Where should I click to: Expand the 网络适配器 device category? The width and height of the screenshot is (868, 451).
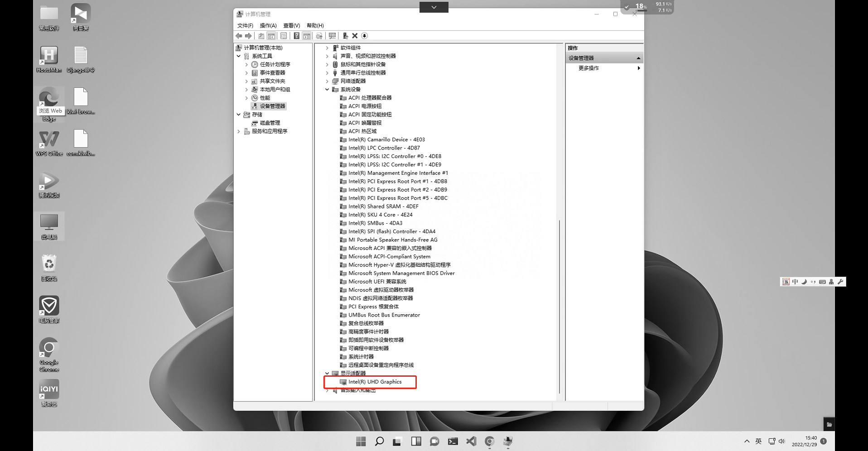click(327, 82)
